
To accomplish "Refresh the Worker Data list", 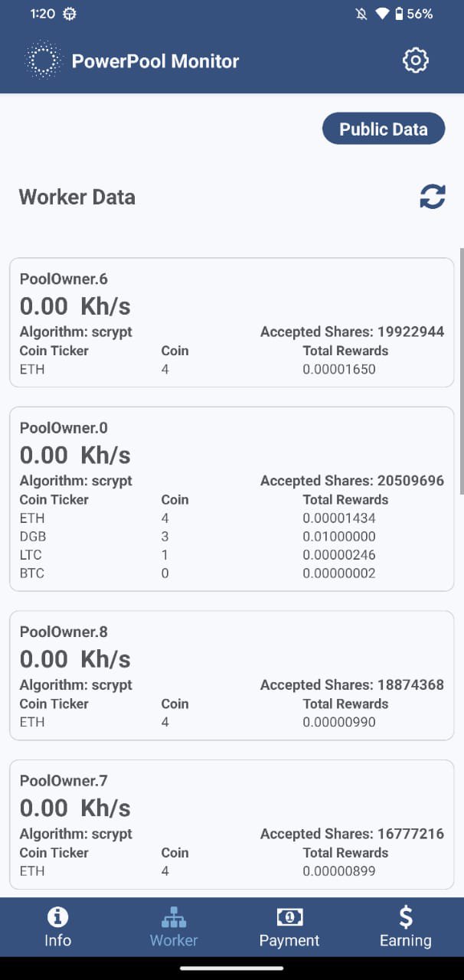I will click(x=432, y=197).
